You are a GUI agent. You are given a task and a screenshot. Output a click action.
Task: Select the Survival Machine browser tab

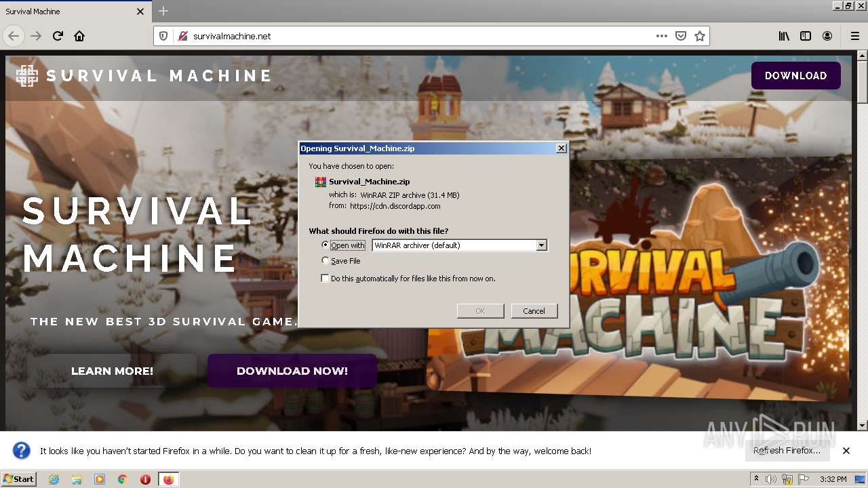point(75,12)
